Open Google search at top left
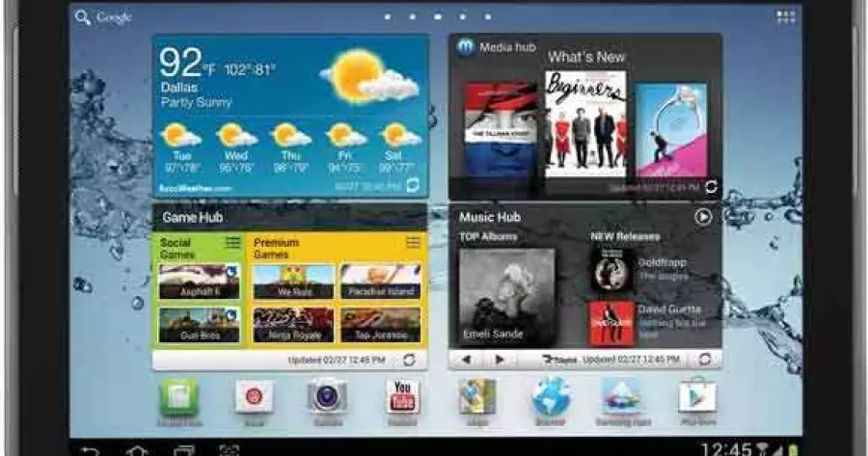868x456 pixels. pos(103,17)
